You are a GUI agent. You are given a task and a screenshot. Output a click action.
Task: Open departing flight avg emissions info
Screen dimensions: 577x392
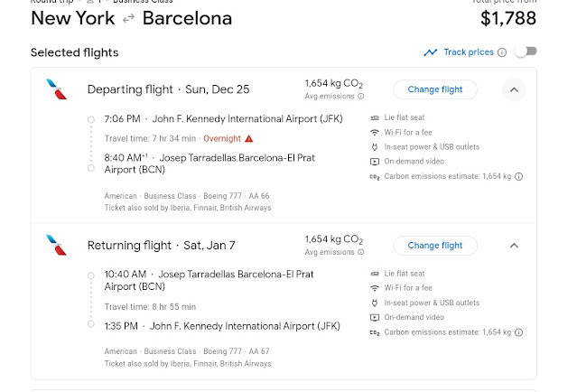pyautogui.click(x=361, y=97)
